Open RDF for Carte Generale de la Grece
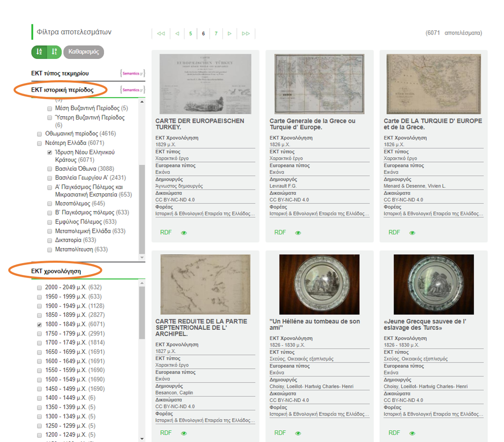This screenshot has height=442, width=504. (280, 232)
